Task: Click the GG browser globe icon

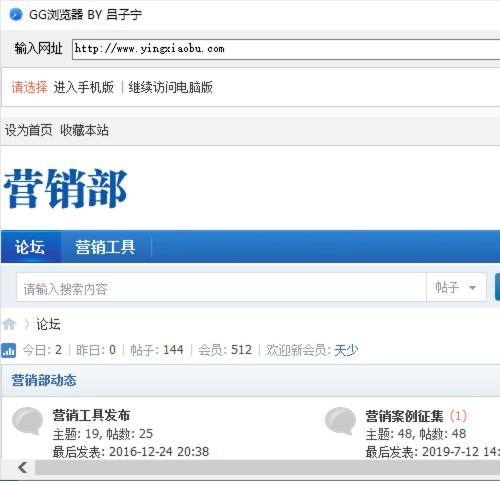Action: pyautogui.click(x=16, y=15)
